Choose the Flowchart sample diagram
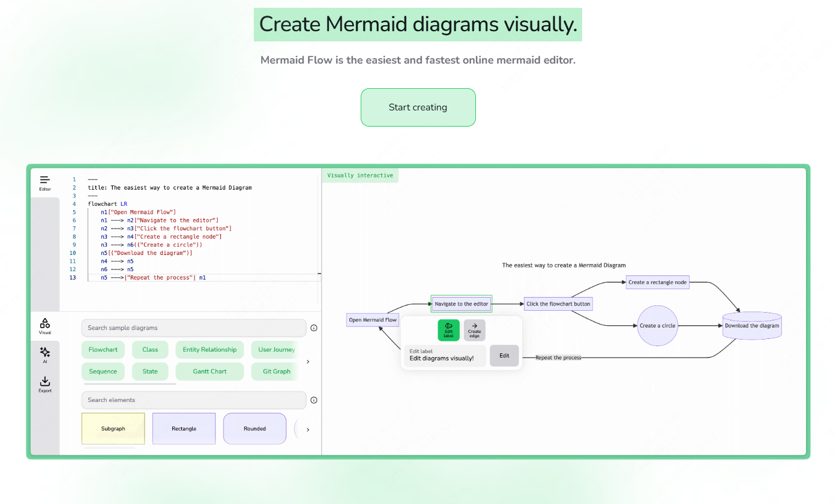Viewport: 836px width, 504px height. coord(103,350)
